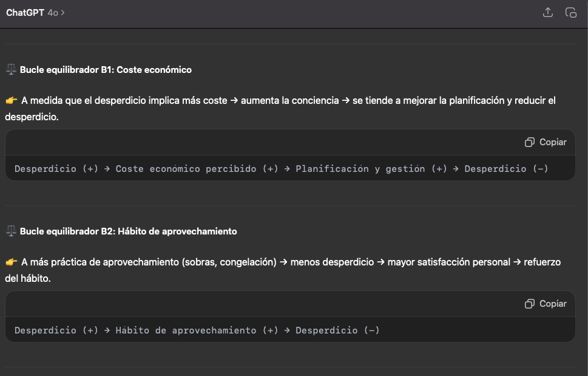Click copy icon in Hábito de aprovechamiento code block
This screenshot has height=376, width=588.
pos(529,304)
